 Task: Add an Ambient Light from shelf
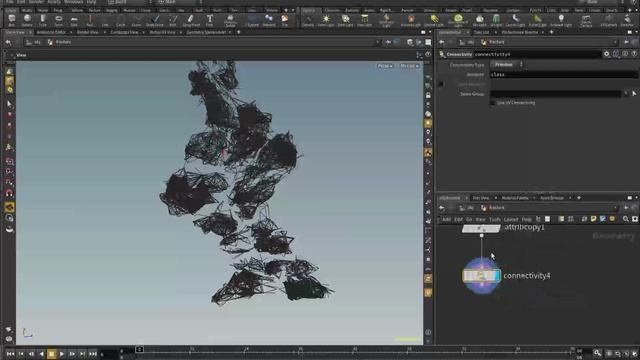pyautogui.click(x=561, y=20)
